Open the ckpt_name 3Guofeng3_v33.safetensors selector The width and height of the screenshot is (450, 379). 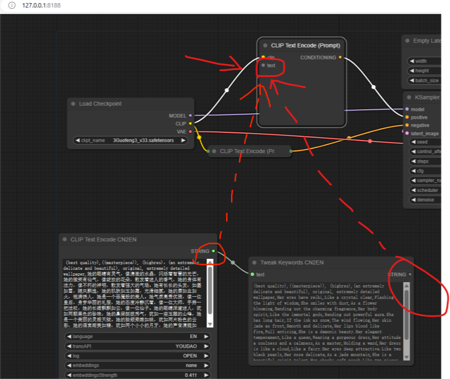click(x=130, y=140)
